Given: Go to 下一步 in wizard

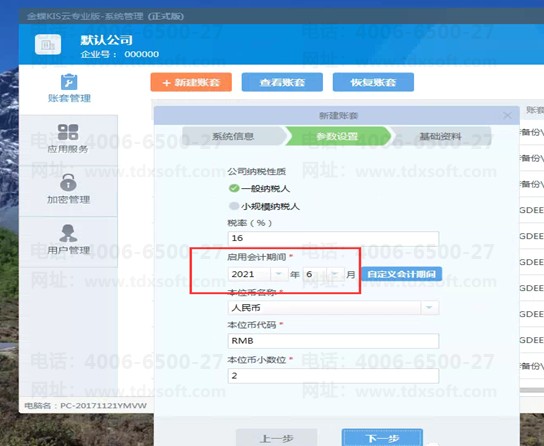Looking at the screenshot, I should coord(382,438).
